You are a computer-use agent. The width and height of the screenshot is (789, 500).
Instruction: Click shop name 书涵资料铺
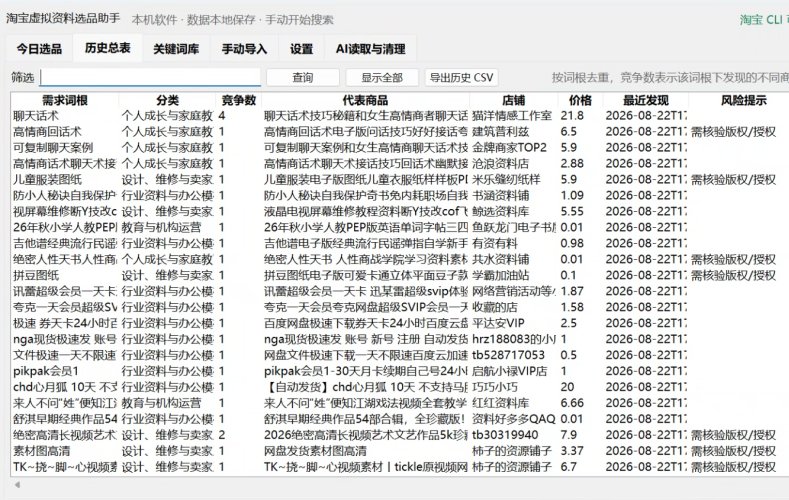point(501,196)
